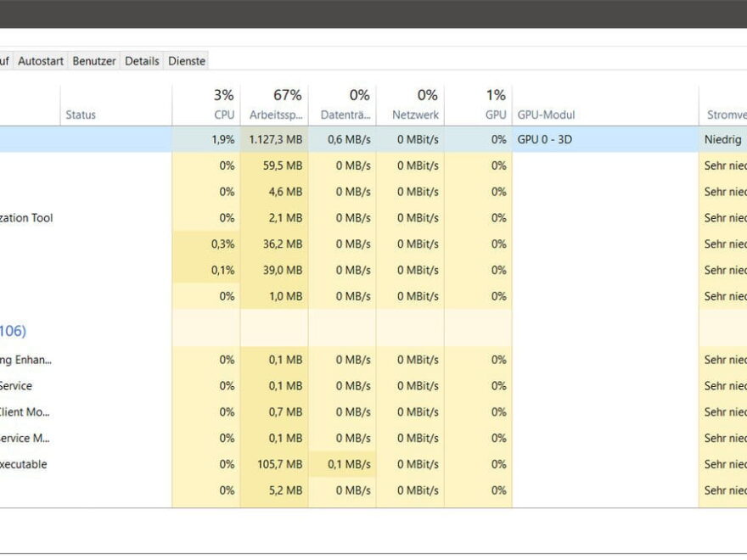The width and height of the screenshot is (747, 560).
Task: Sort by the Datenträ... disk column header
Action: tap(342, 104)
